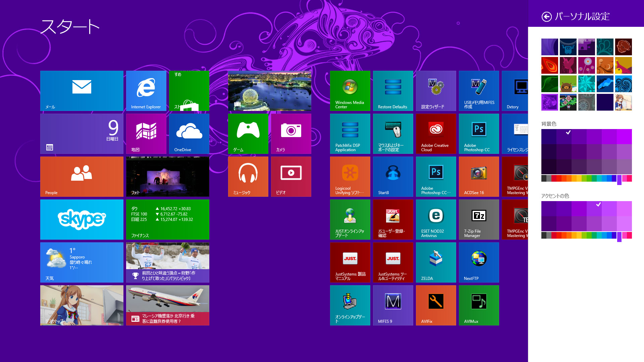Launch the Dxtory tile
Image resolution: width=644 pixels, height=362 pixels.
(515, 91)
